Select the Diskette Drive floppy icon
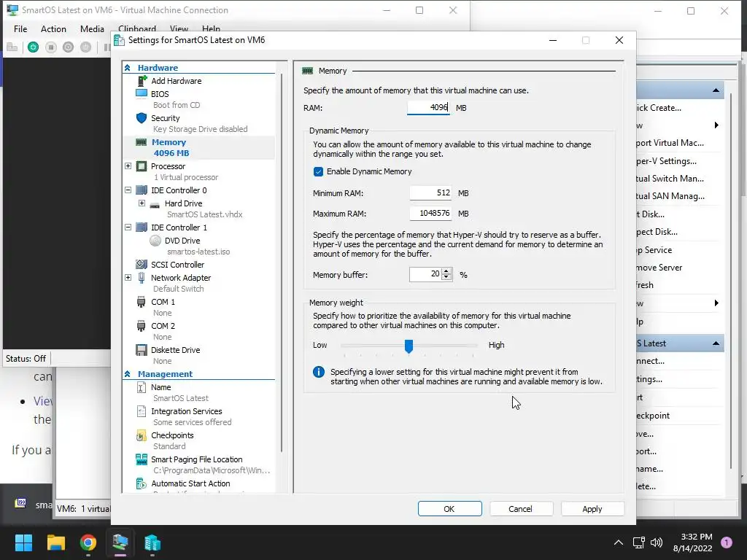 142,350
